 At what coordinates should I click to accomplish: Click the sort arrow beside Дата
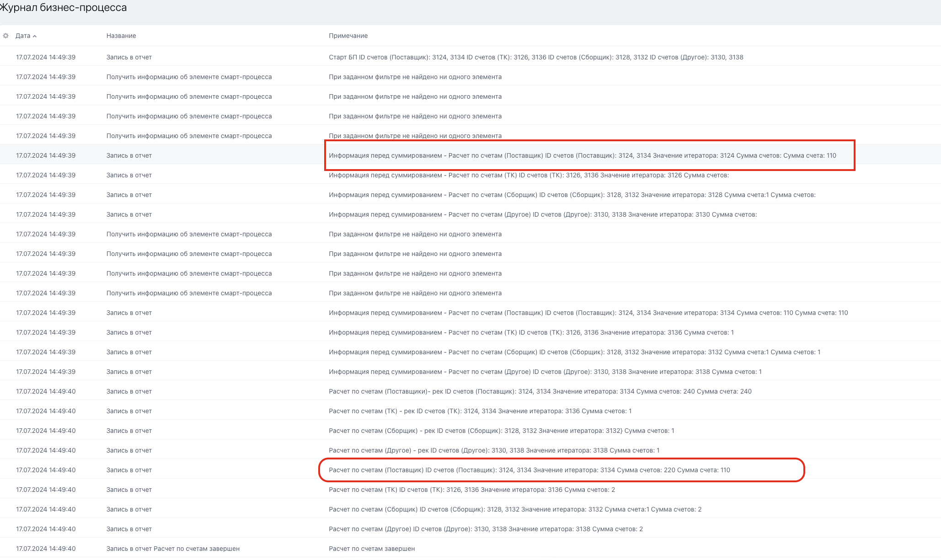click(x=35, y=36)
